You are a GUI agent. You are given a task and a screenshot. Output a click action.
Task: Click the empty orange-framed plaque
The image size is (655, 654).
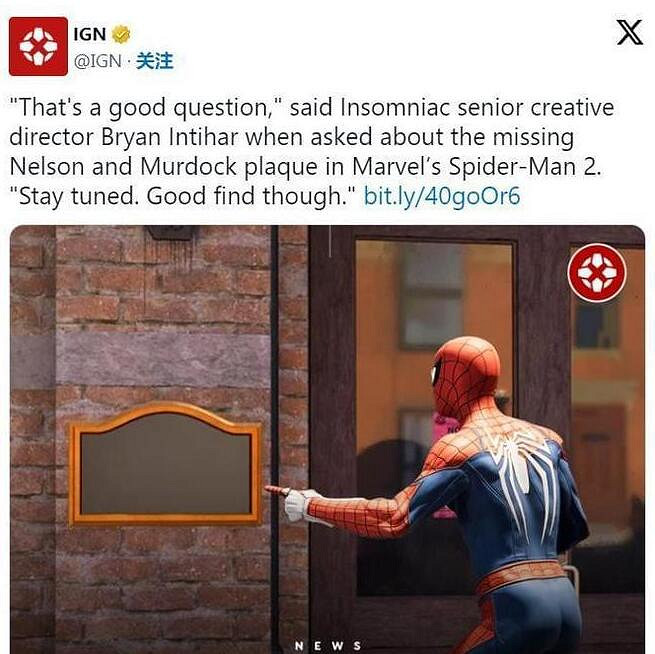165,464
